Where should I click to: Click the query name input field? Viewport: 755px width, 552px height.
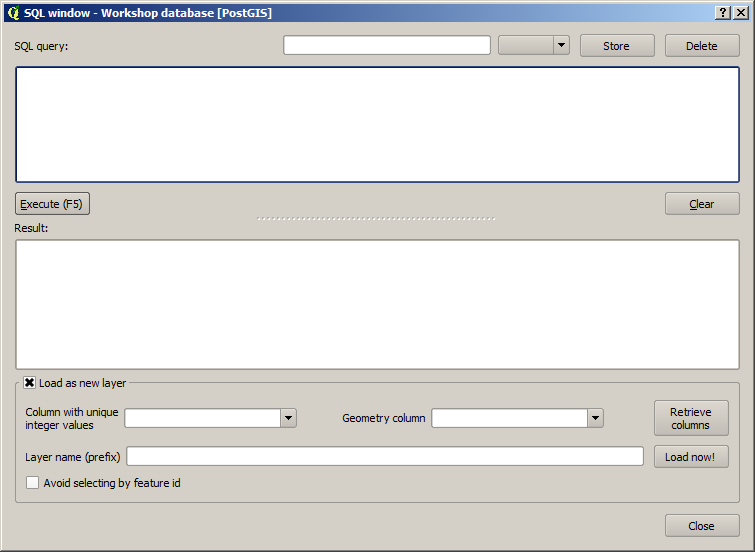(x=387, y=45)
